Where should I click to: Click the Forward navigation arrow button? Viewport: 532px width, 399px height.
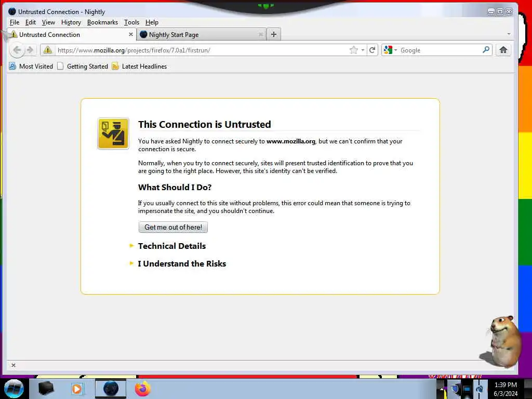pos(30,50)
